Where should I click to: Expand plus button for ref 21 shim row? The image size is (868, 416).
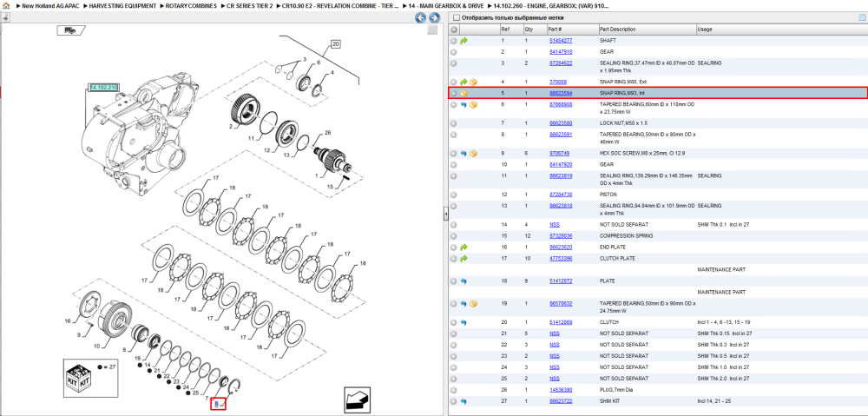point(453,333)
